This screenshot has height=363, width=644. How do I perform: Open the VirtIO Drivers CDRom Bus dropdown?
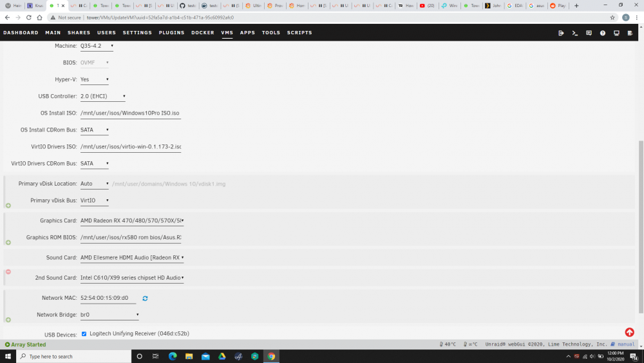click(x=95, y=164)
